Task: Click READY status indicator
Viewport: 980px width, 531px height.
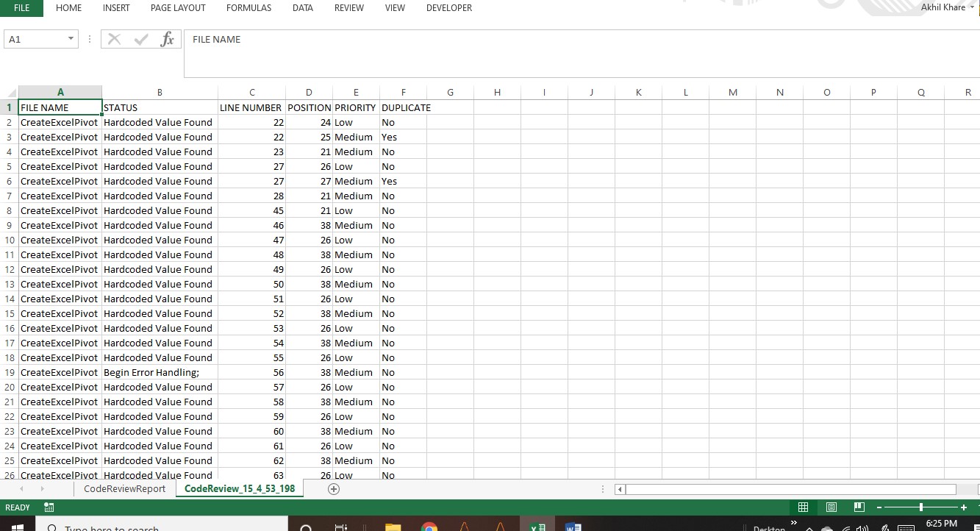Action: [x=18, y=507]
